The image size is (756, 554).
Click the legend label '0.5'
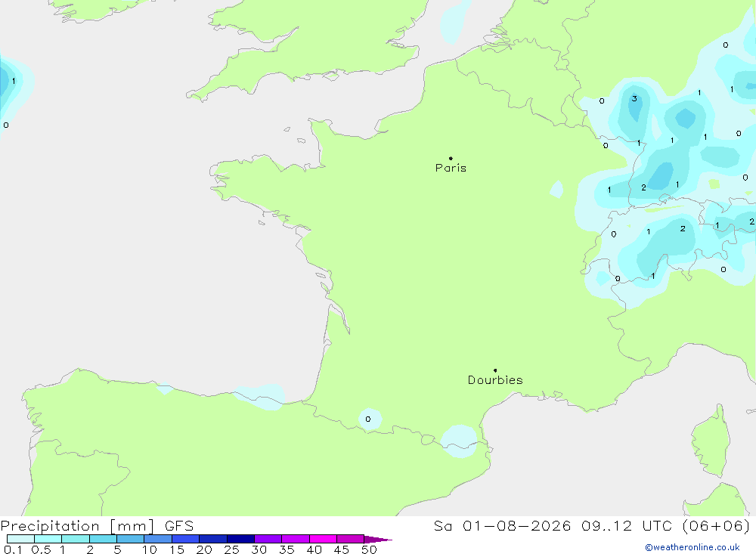[41, 549]
